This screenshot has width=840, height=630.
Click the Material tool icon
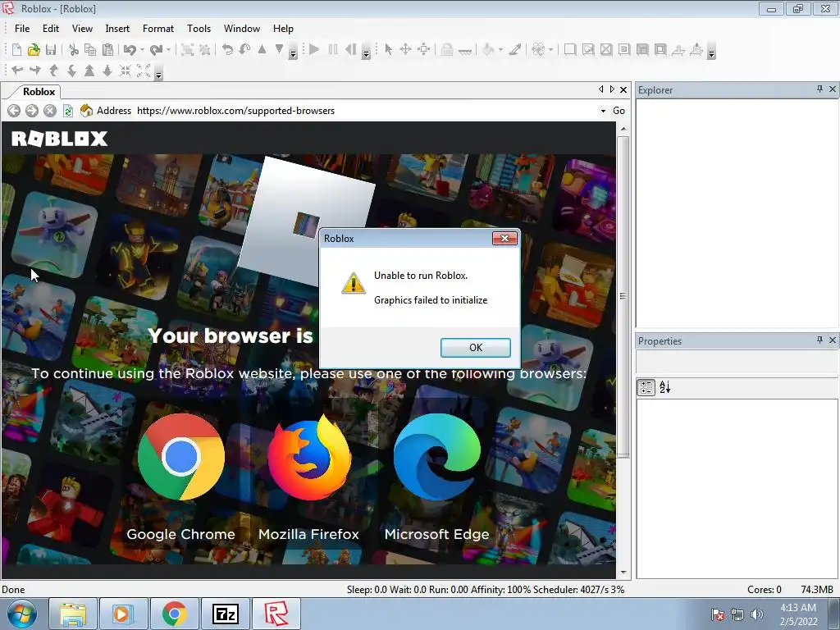(538, 50)
